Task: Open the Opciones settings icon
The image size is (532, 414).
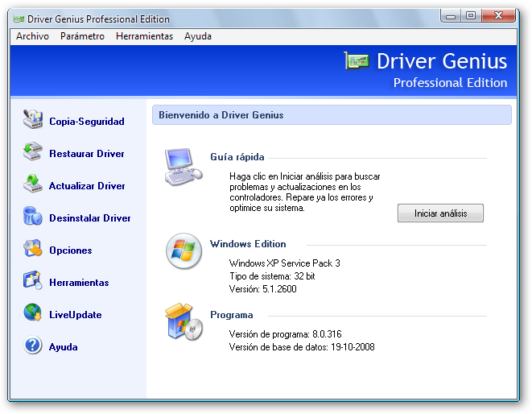Action: click(33, 250)
